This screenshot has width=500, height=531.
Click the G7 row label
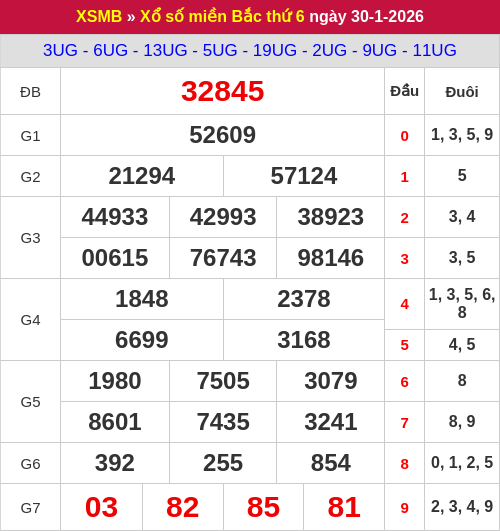click(x=30, y=508)
